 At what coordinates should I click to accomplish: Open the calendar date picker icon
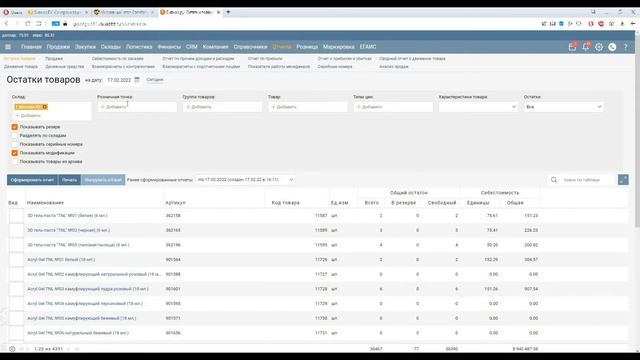pos(137,80)
